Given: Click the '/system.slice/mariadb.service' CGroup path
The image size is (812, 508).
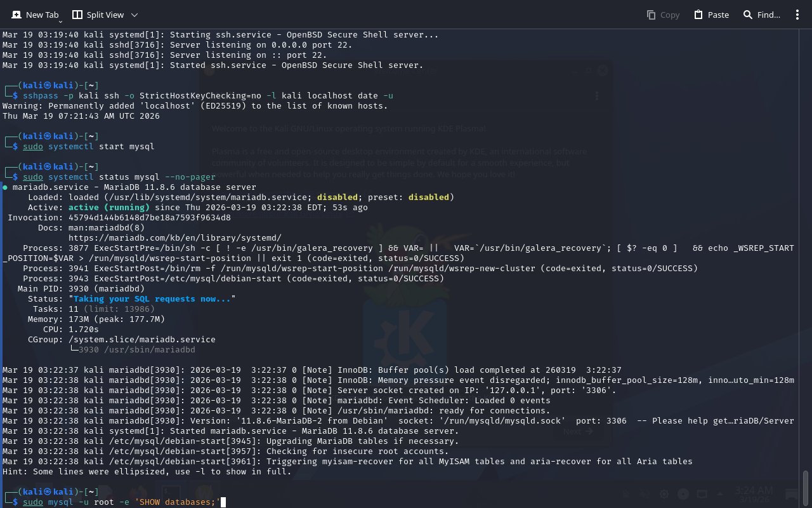Looking at the screenshot, I should pos(141,340).
